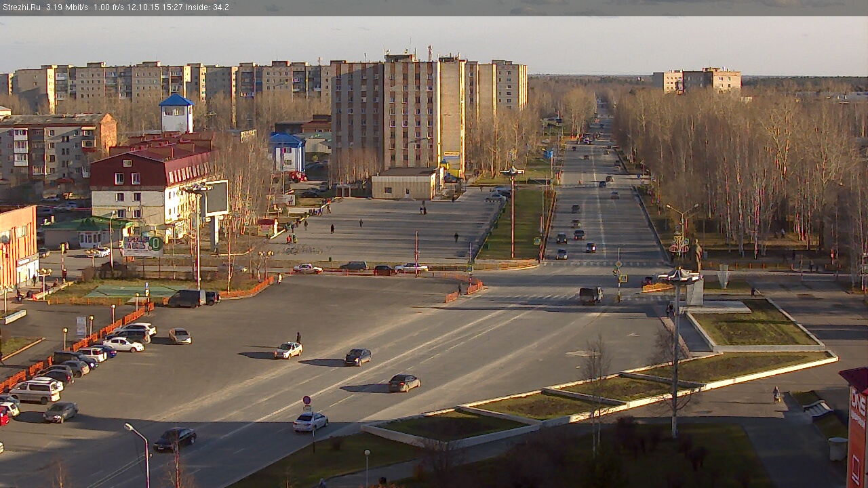Click the 15:27 time stamp
The image size is (868, 488).
pyautogui.click(x=174, y=7)
